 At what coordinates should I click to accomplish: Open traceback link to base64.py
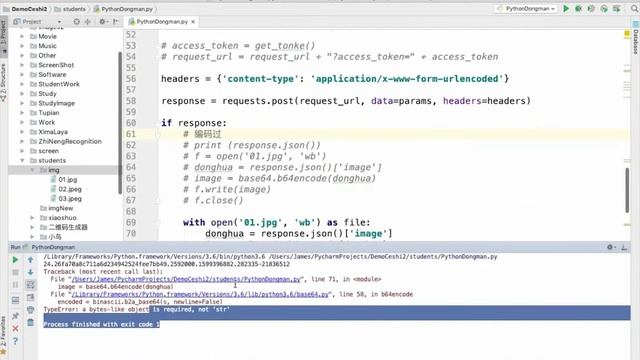[200, 294]
